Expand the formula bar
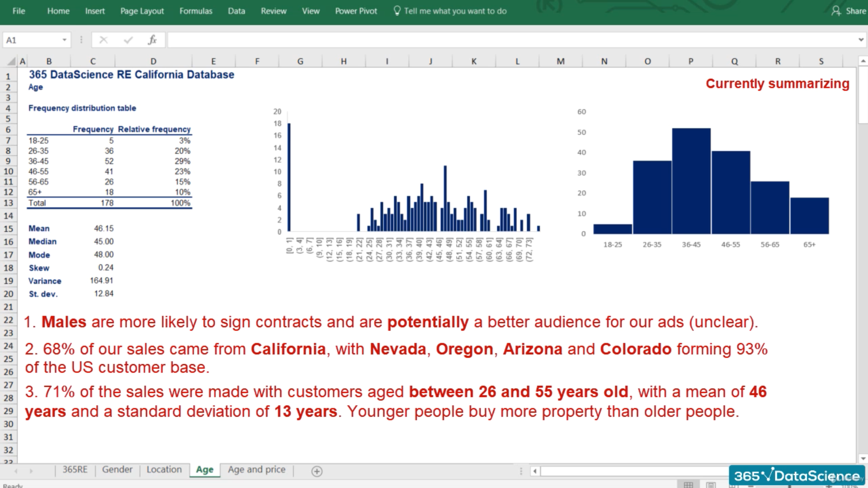Viewport: 868px width, 488px height. coord(861,40)
